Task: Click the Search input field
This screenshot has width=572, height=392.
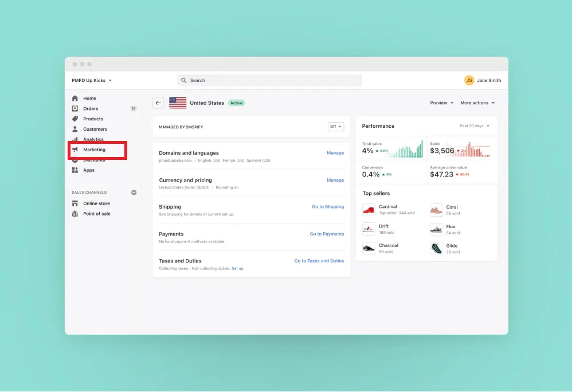Action: [x=269, y=81]
